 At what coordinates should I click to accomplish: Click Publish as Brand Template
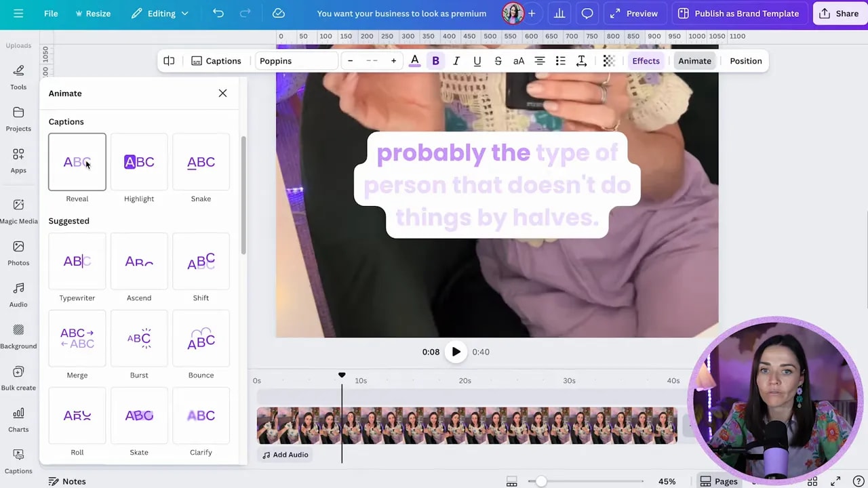click(x=738, y=14)
